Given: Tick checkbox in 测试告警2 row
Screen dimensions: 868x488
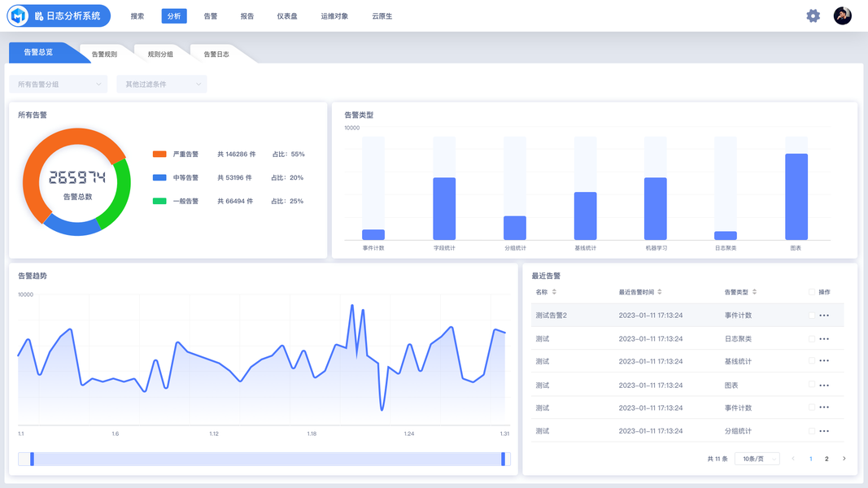Looking at the screenshot, I should 812,316.
